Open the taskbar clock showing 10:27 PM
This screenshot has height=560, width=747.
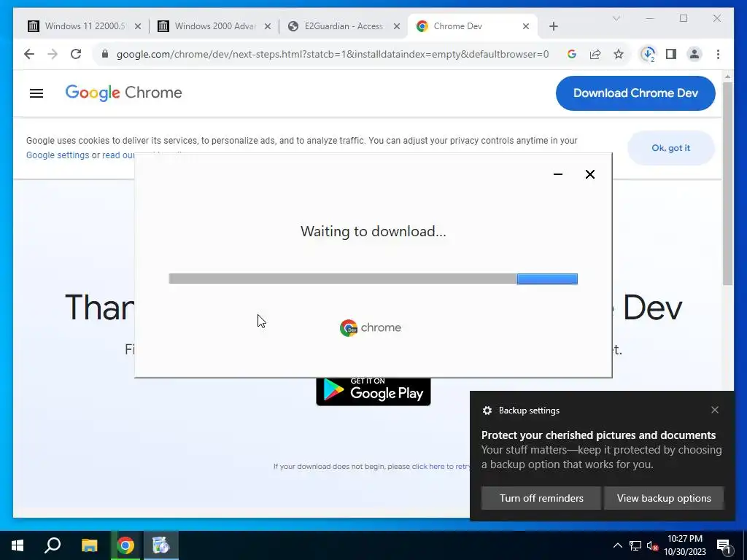pyautogui.click(x=685, y=545)
